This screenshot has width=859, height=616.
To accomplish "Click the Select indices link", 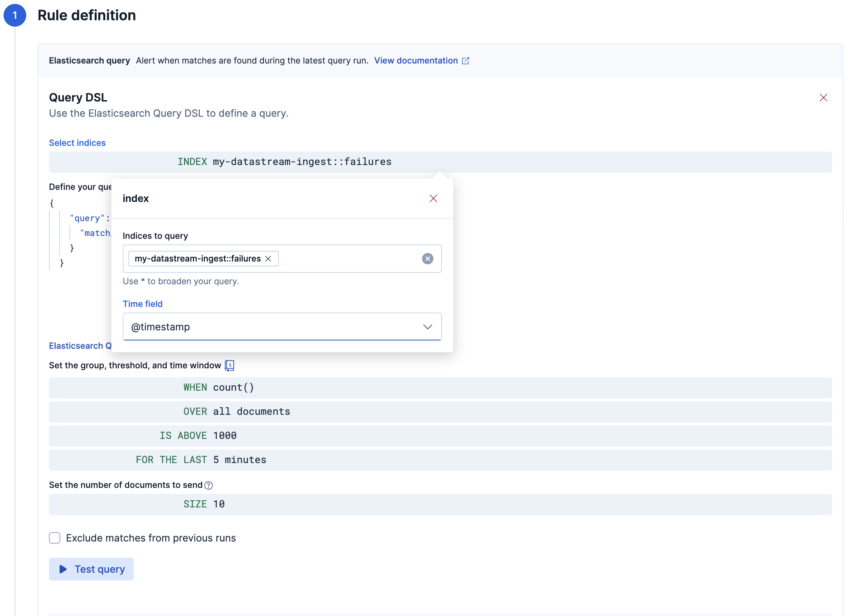I will pos(77,143).
